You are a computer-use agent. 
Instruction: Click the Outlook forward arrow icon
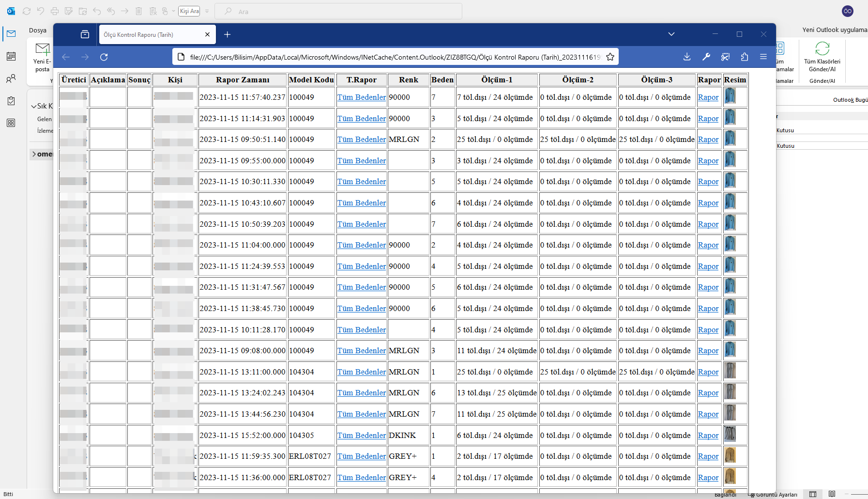[x=125, y=11]
